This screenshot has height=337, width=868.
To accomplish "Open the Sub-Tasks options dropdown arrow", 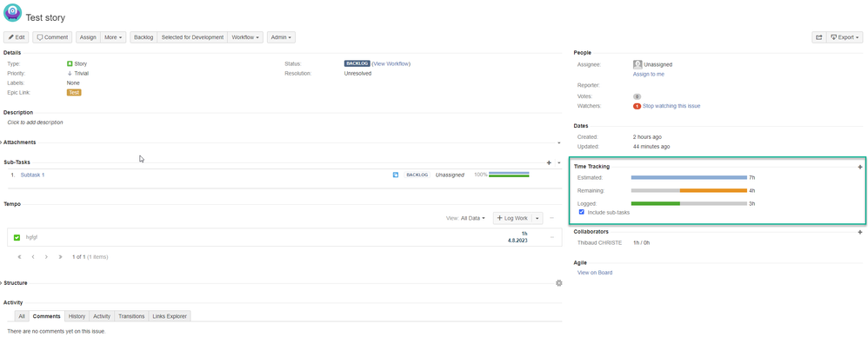I will point(558,163).
